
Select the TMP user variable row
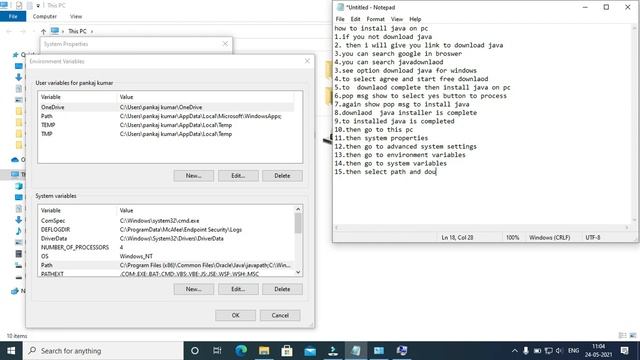click(x=166, y=134)
